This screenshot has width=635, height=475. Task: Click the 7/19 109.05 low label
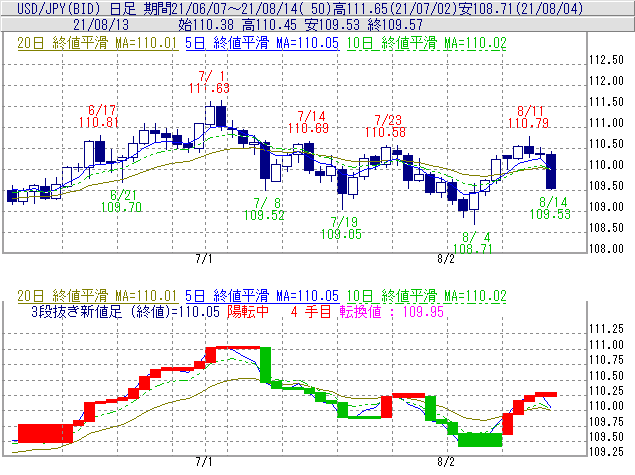point(341,228)
